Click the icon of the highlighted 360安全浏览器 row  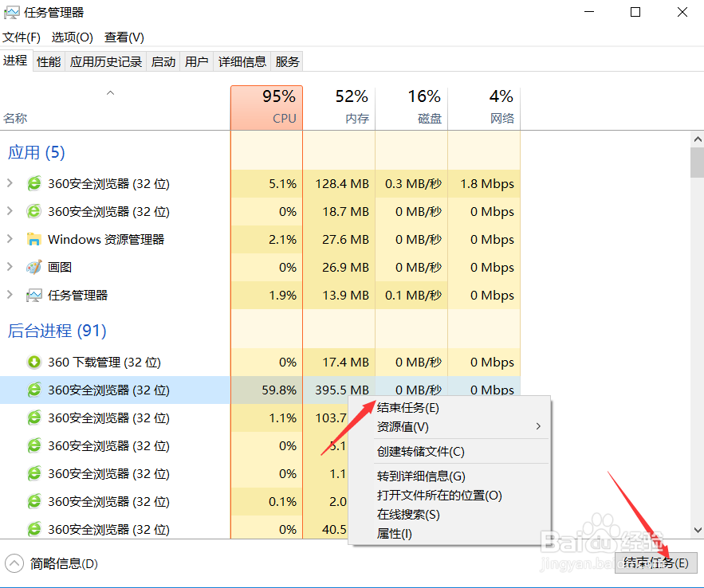click(34, 390)
